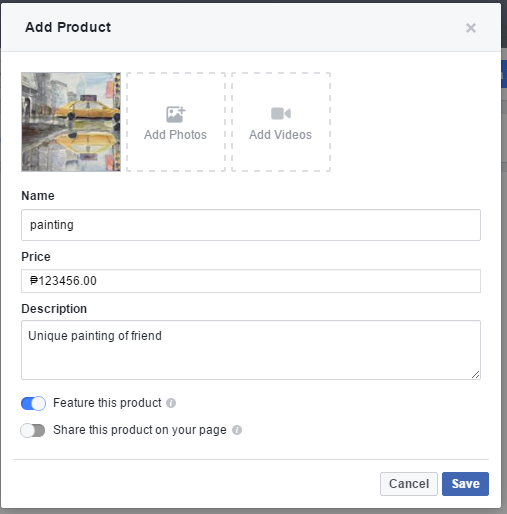Screen dimensions: 507x514
Task: Close the Add Product dialog with X
Action: 471,28
